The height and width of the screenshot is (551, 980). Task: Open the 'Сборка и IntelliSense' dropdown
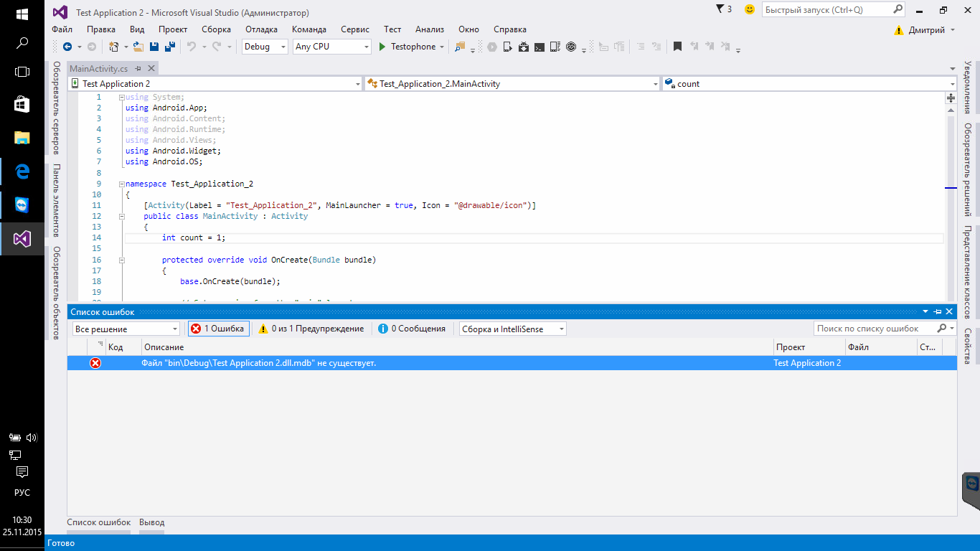click(x=513, y=329)
